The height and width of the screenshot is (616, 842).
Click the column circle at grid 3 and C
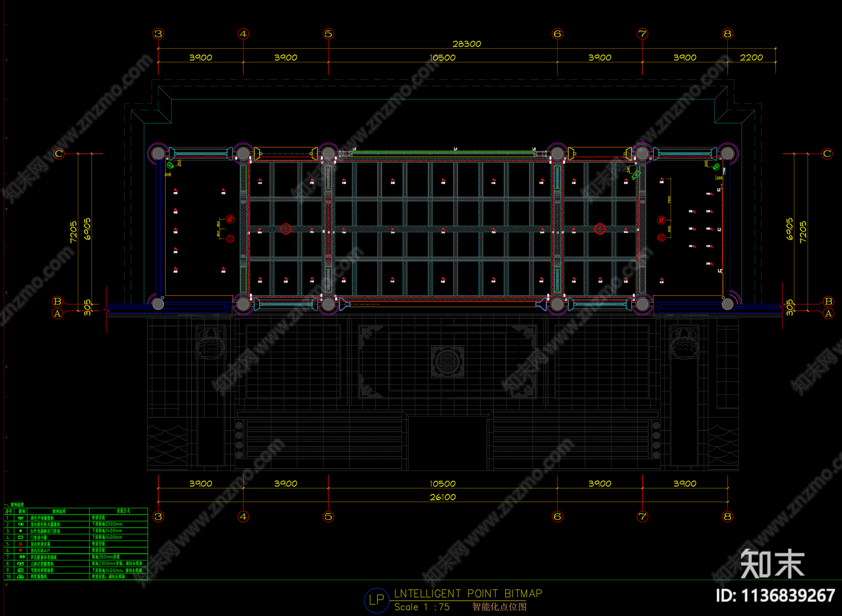(x=158, y=153)
